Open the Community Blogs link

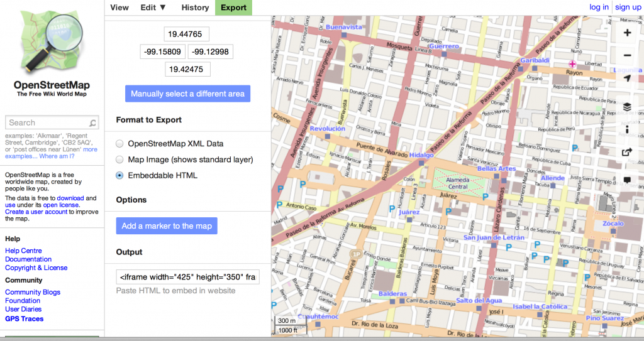point(33,292)
